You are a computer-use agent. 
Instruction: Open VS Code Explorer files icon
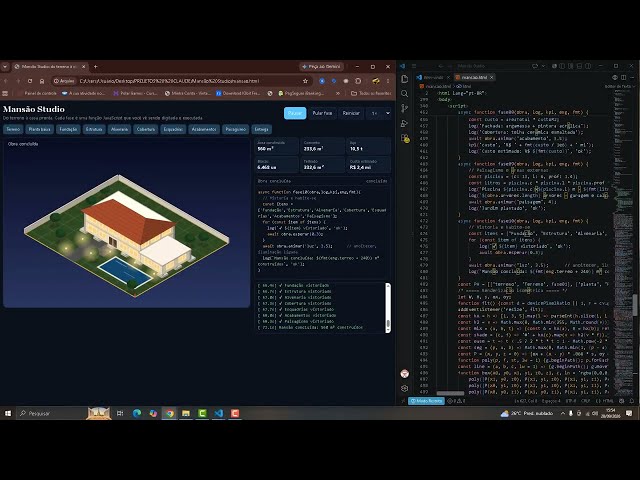pyautogui.click(x=404, y=79)
